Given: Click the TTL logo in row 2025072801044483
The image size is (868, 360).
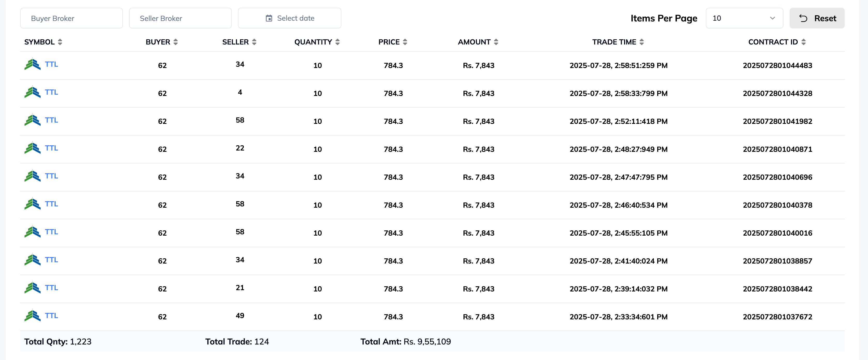Looking at the screenshot, I should coord(32,64).
